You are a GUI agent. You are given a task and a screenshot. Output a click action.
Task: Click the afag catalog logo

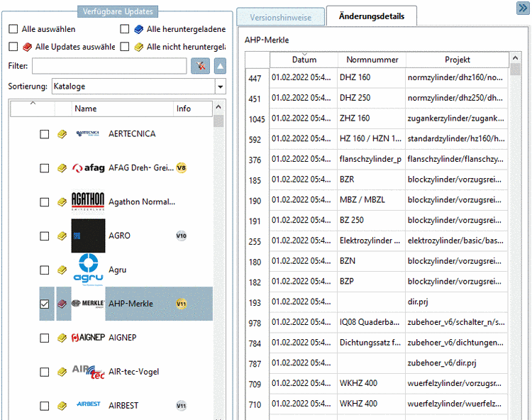click(x=88, y=167)
